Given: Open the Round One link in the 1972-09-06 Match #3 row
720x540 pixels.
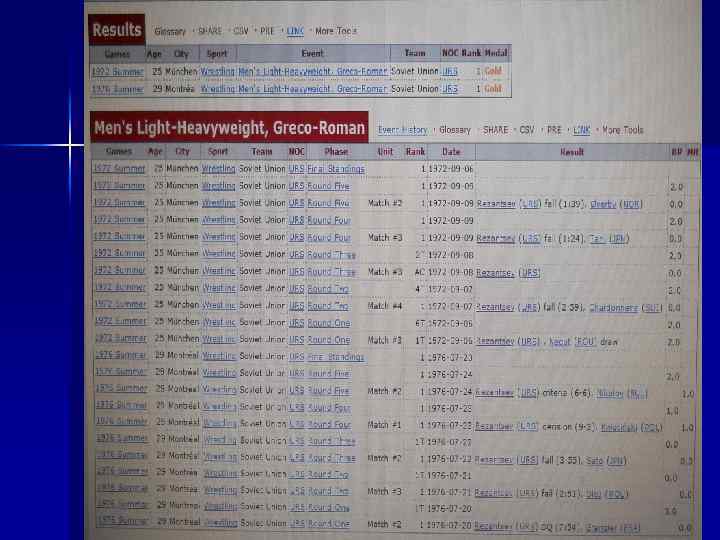Looking at the screenshot, I should pos(329,340).
